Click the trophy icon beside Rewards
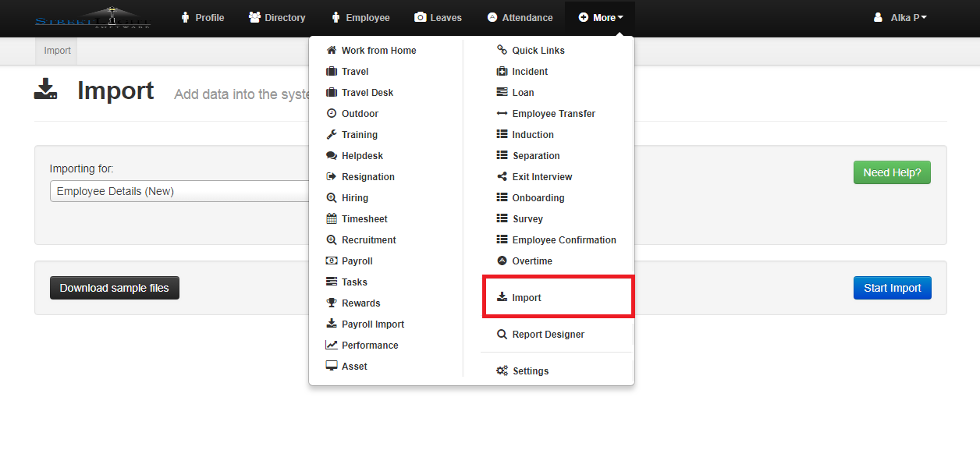The image size is (980, 468). coord(332,303)
